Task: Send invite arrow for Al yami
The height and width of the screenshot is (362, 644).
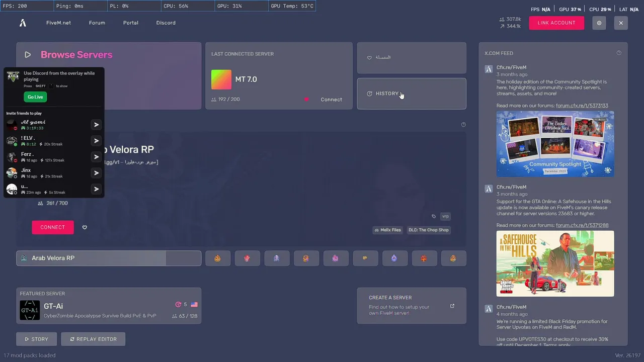Action: [x=96, y=125]
